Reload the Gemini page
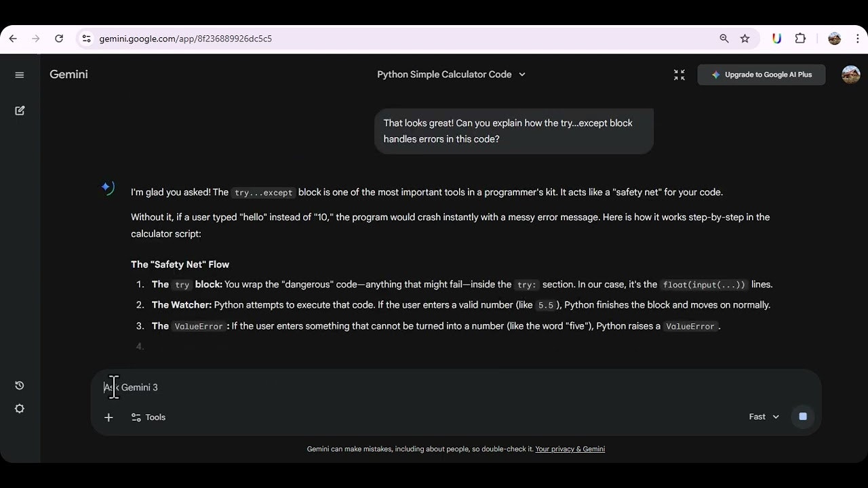The image size is (868, 488). coord(59,39)
